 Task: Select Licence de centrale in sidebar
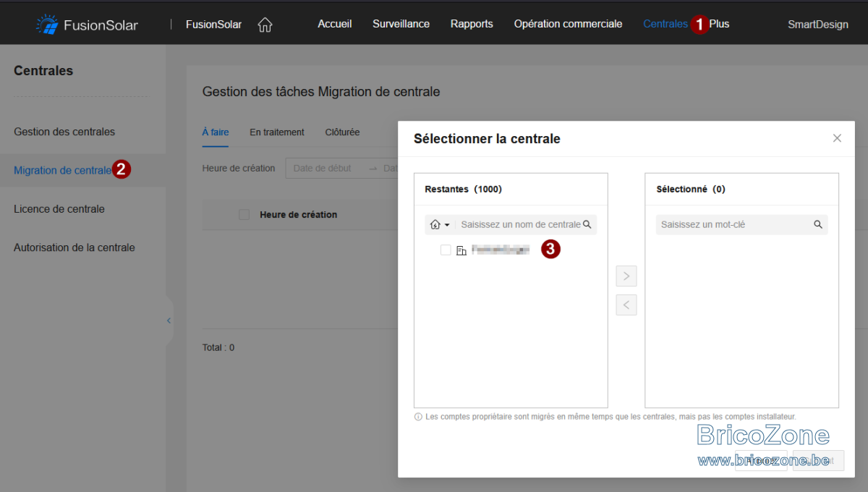(x=59, y=208)
